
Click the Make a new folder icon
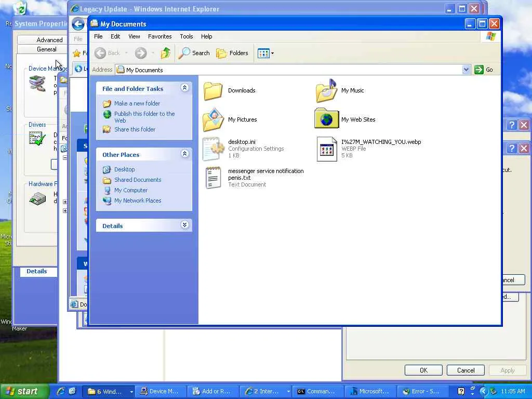(107, 103)
